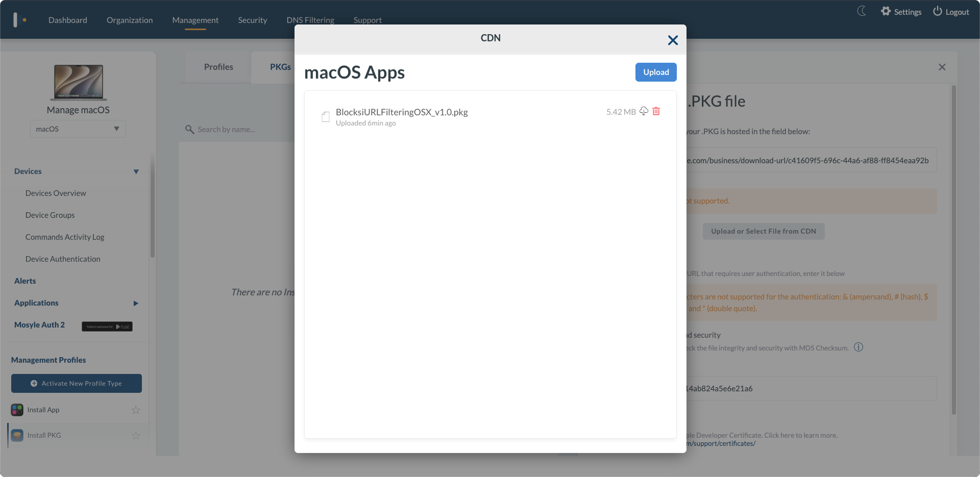Delete the BlocksiURLFilteringOSX pkg file

(656, 111)
